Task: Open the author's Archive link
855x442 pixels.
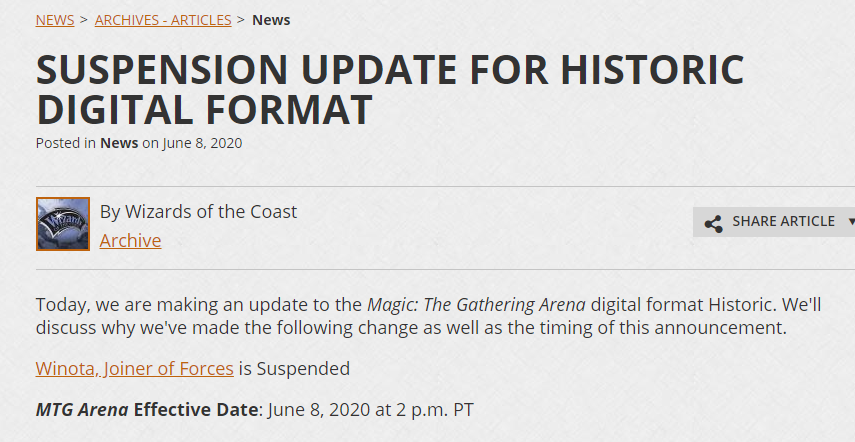Action: click(x=130, y=241)
